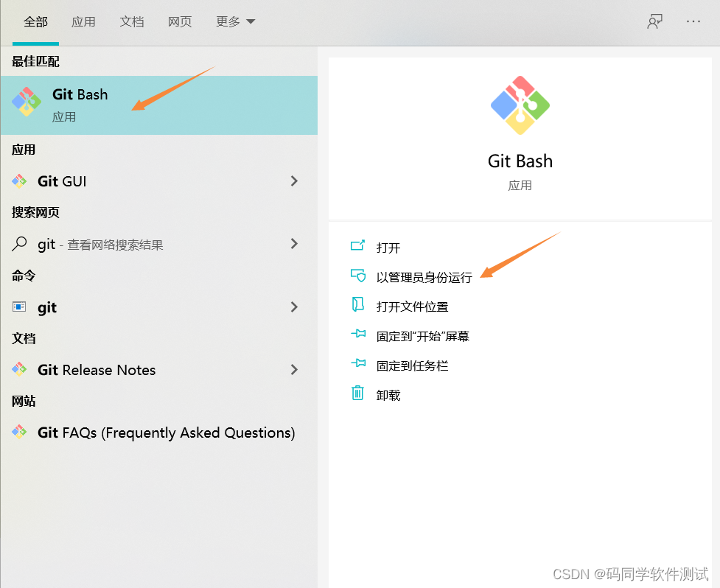Image resolution: width=720 pixels, height=588 pixels.
Task: Open Git Release Notes document result
Action: click(159, 369)
